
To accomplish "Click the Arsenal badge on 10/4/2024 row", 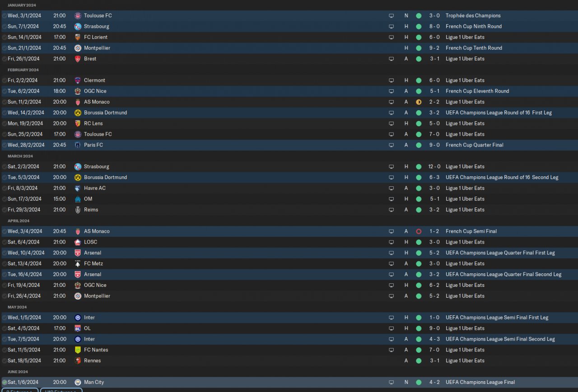I will (x=78, y=253).
